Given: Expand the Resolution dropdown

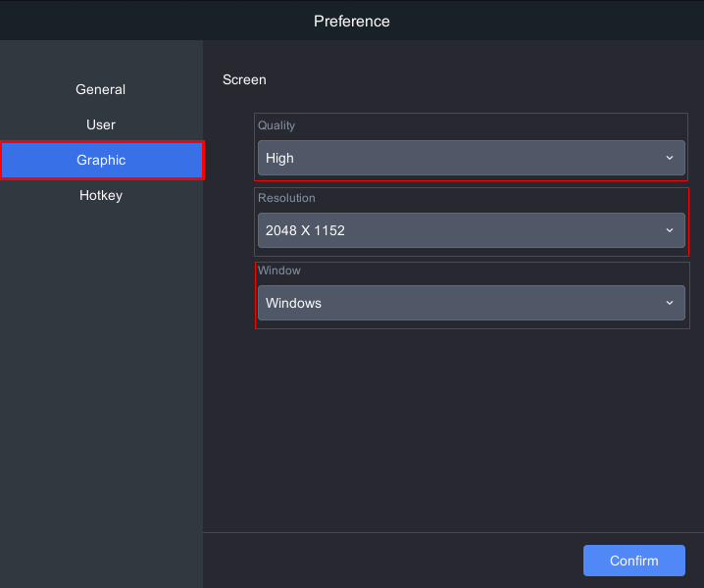Looking at the screenshot, I should pos(471,230).
